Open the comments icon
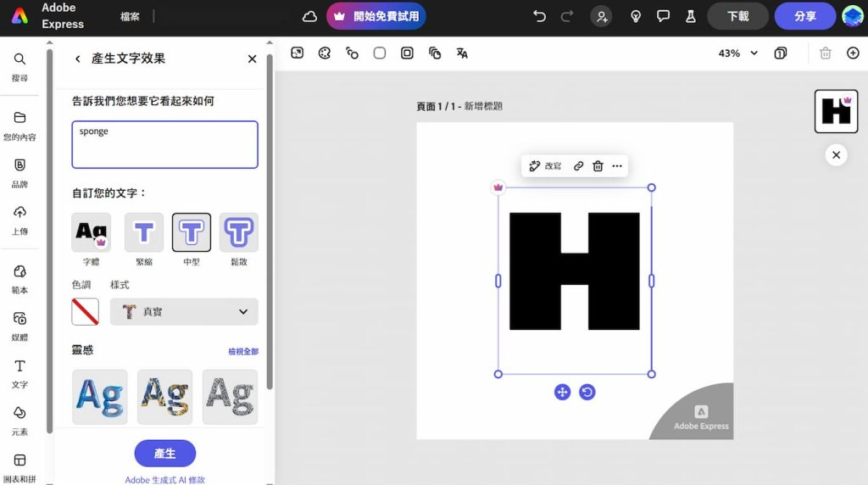This screenshot has height=485, width=868. pyautogui.click(x=663, y=16)
